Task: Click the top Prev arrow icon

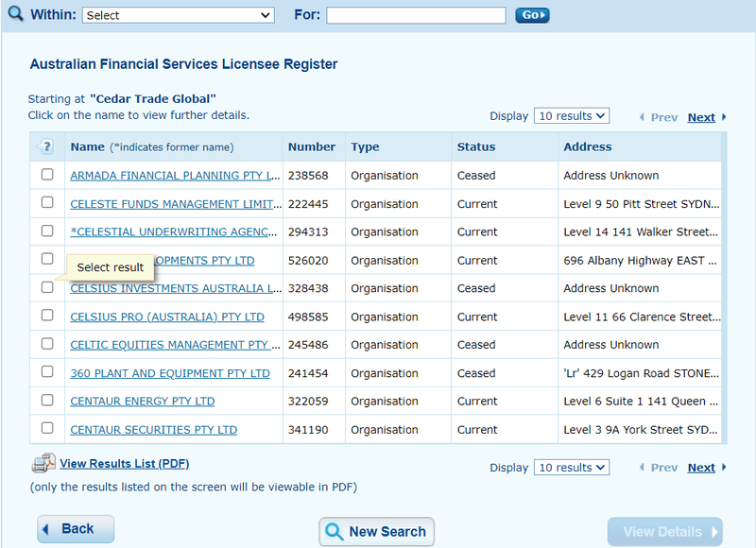Action: [x=642, y=117]
